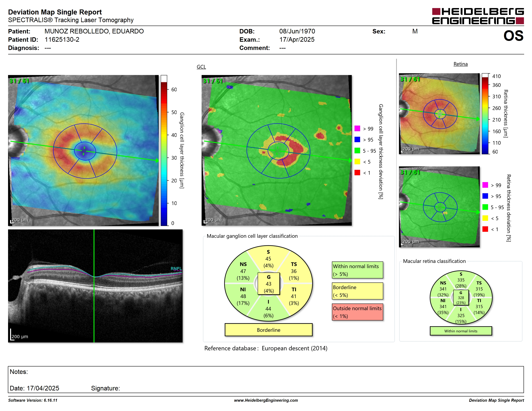Click the red <1 swatch in GCL legend

tap(357, 172)
